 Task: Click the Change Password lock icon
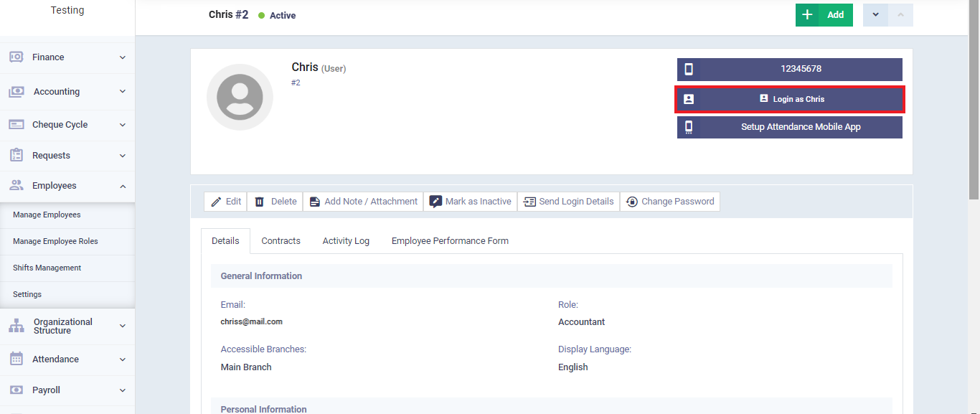click(631, 202)
